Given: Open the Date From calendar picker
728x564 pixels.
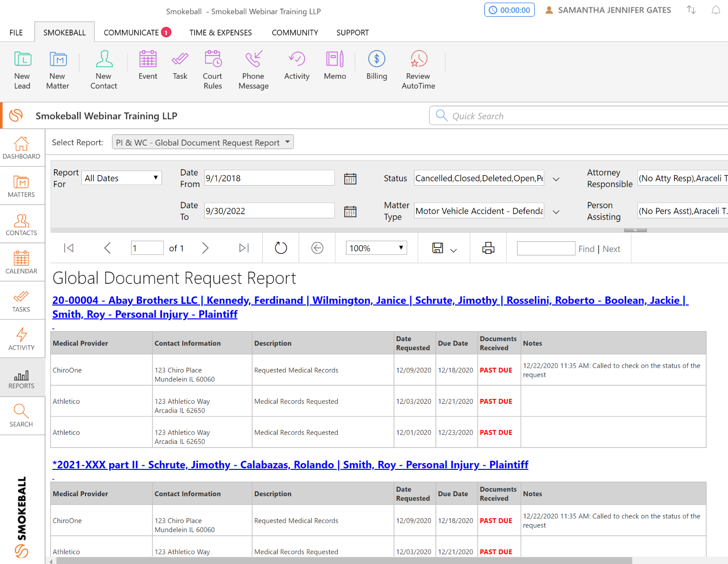Looking at the screenshot, I should pyautogui.click(x=350, y=179).
